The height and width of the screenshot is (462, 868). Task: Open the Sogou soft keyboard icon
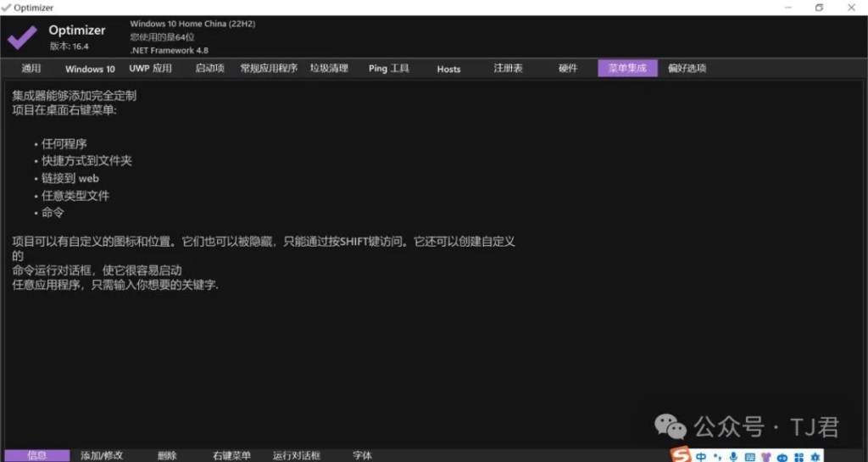pos(749,457)
